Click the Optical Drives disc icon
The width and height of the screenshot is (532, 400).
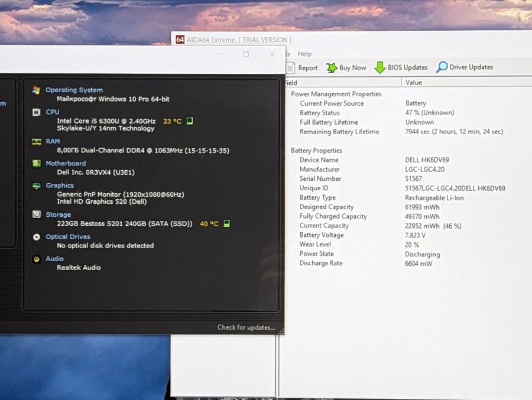coord(36,237)
